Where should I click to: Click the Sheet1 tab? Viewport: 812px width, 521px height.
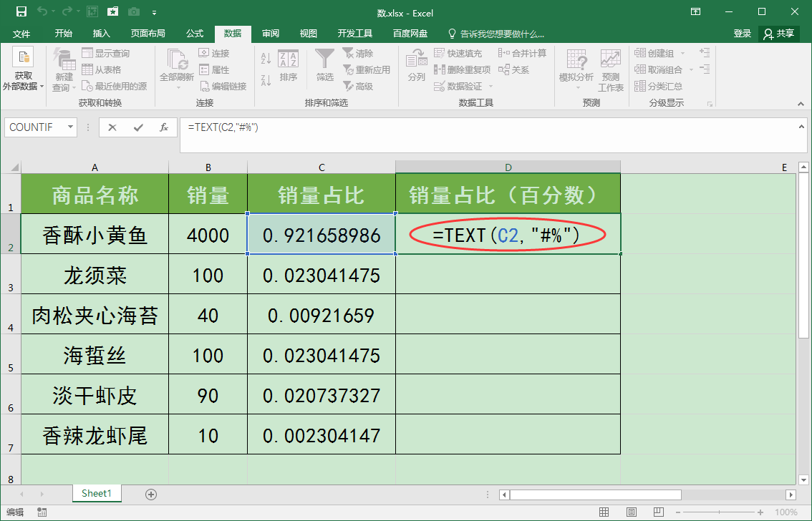tap(97, 494)
